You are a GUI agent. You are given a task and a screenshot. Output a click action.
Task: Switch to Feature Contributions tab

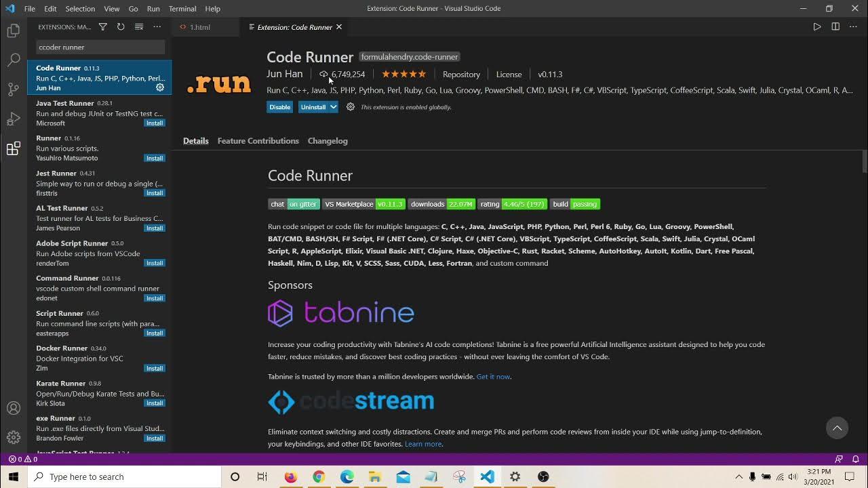tap(258, 141)
